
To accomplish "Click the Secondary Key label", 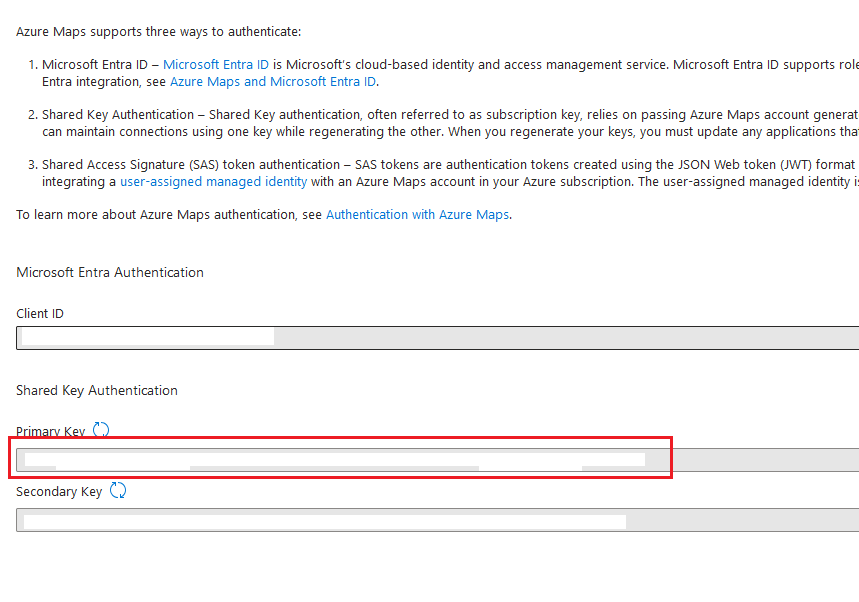I will click(58, 491).
